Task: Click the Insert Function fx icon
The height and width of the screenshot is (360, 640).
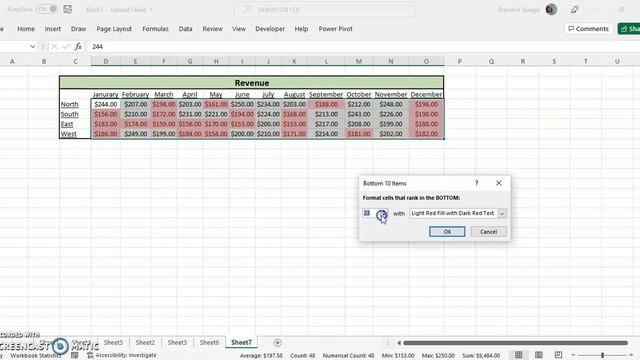Action: point(78,47)
